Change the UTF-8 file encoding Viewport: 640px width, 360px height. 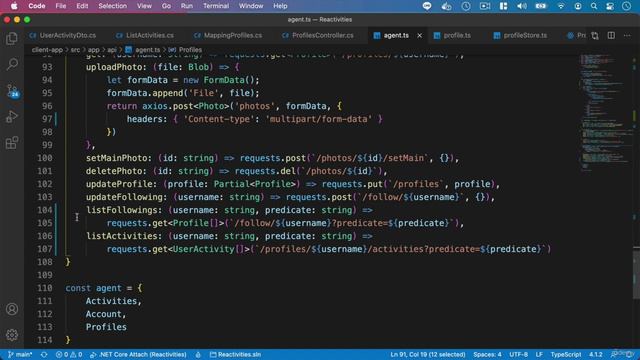(518, 354)
